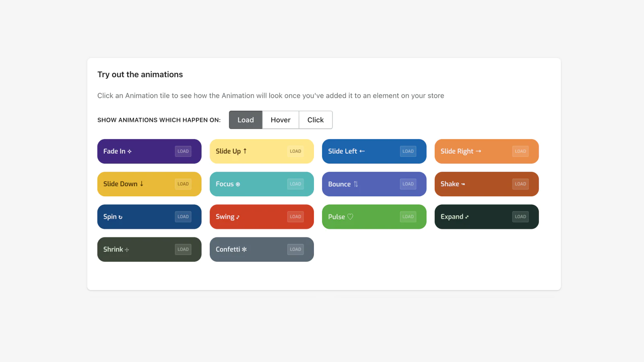
Task: Click the inward arrows icon on Shrink
Action: pyautogui.click(x=127, y=250)
